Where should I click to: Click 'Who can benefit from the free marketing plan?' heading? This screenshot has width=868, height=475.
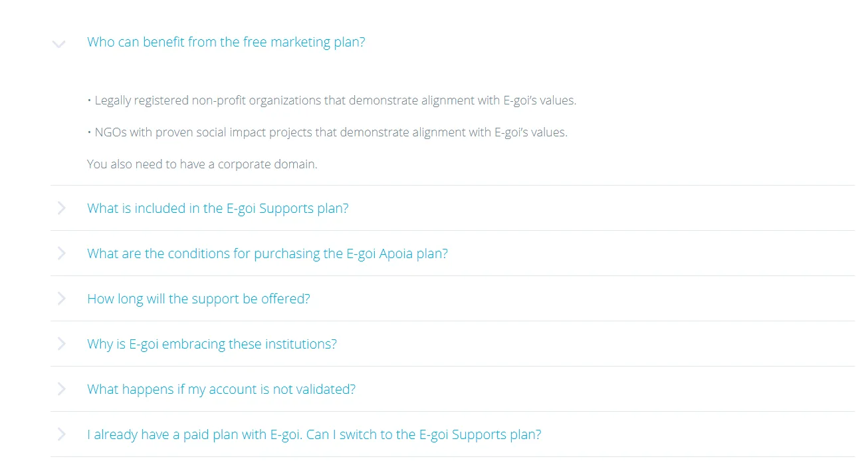click(226, 42)
